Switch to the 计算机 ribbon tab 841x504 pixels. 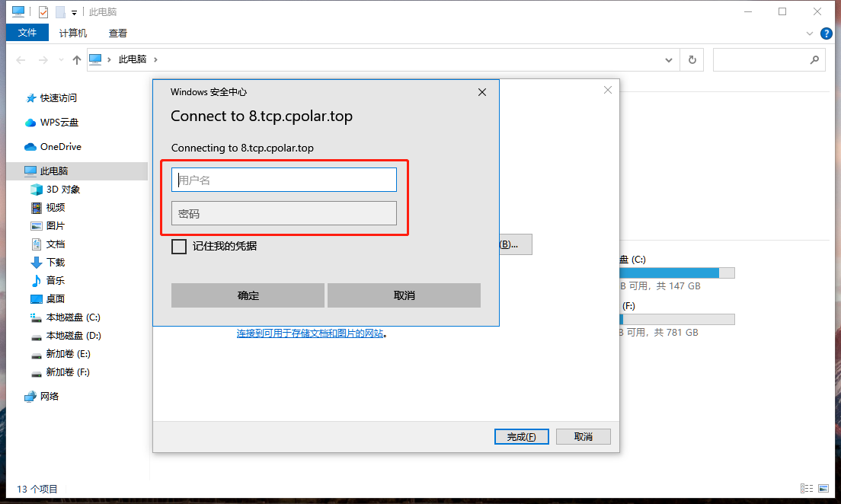tap(72, 33)
